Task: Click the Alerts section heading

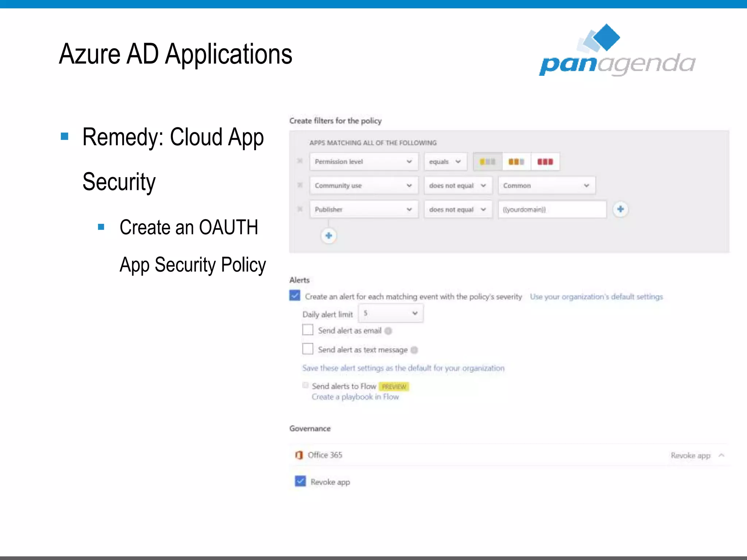Action: [x=299, y=280]
